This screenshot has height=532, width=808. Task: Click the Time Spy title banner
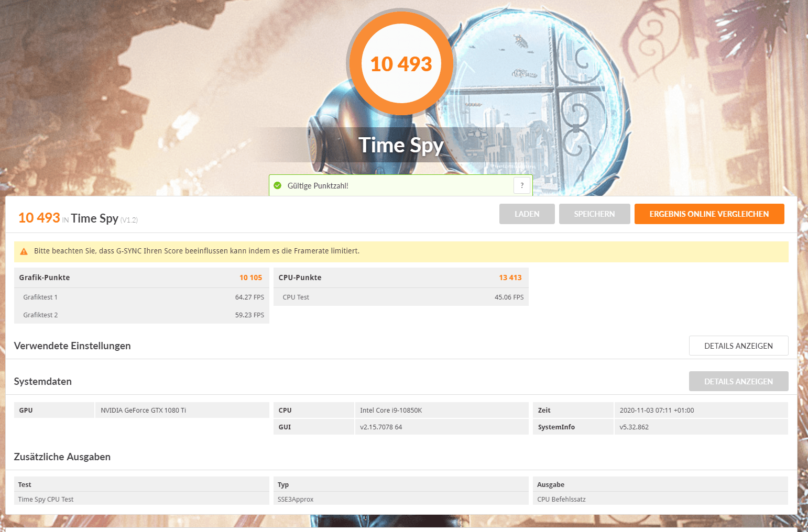(401, 145)
